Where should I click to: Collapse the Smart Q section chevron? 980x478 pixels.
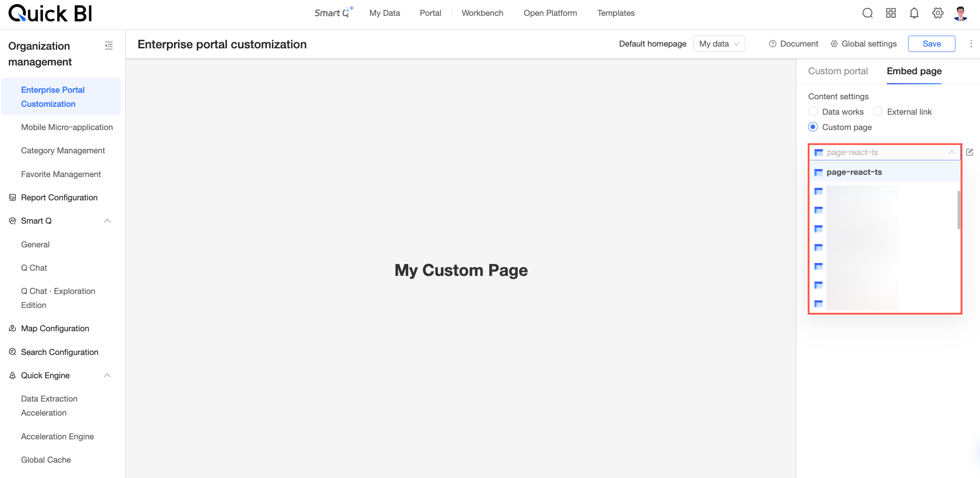coord(107,221)
